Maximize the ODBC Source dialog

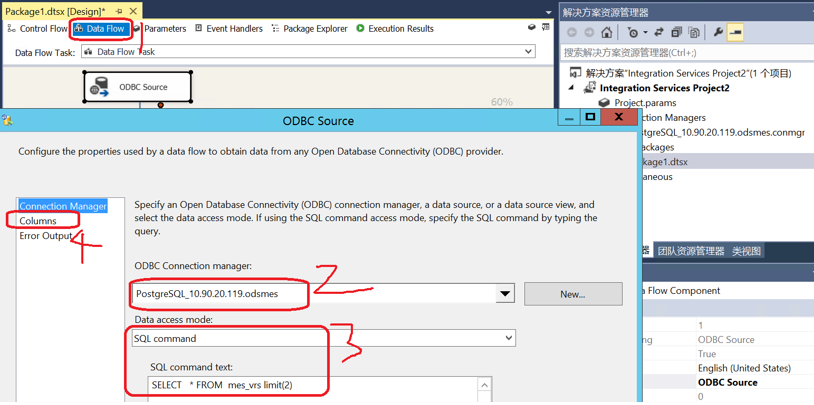click(x=590, y=117)
